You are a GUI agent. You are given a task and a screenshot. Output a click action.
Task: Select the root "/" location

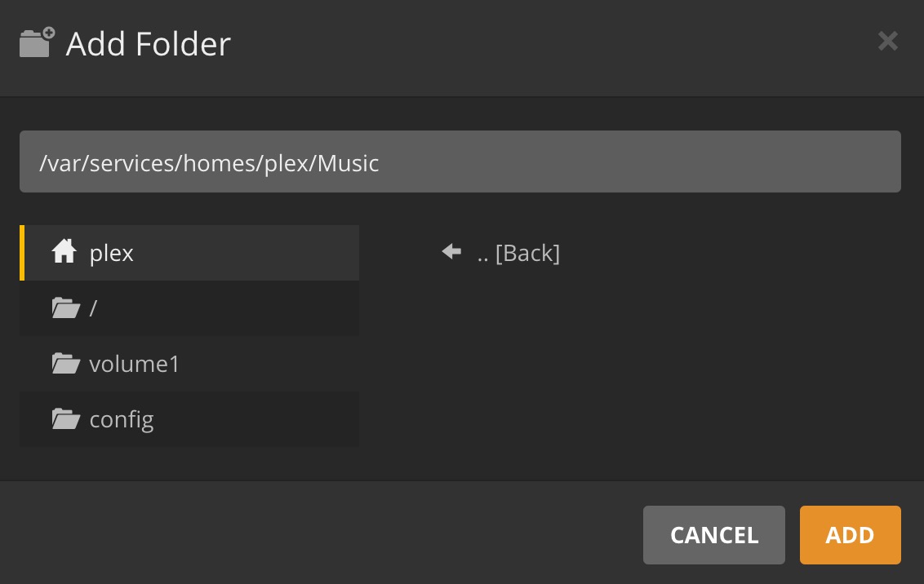pyautogui.click(x=93, y=308)
